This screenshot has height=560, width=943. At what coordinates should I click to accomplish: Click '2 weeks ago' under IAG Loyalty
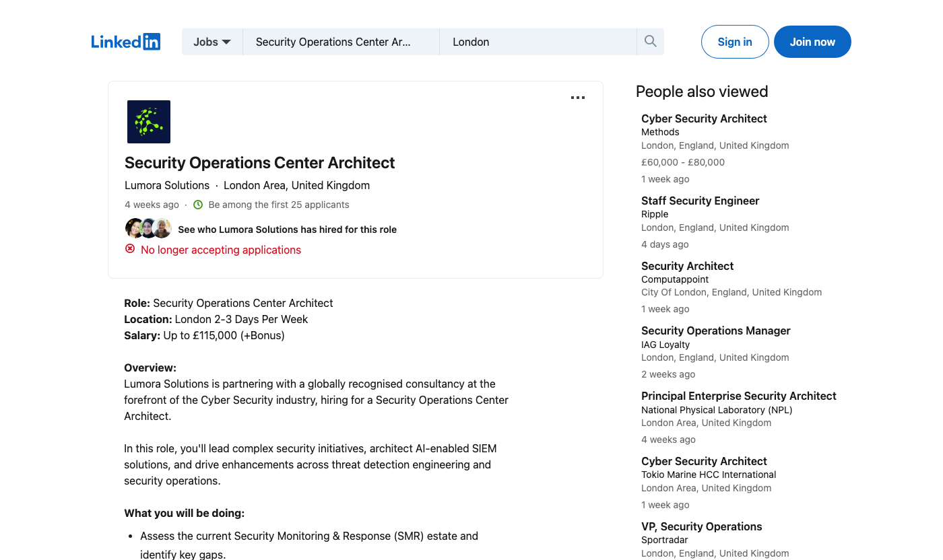668,374
